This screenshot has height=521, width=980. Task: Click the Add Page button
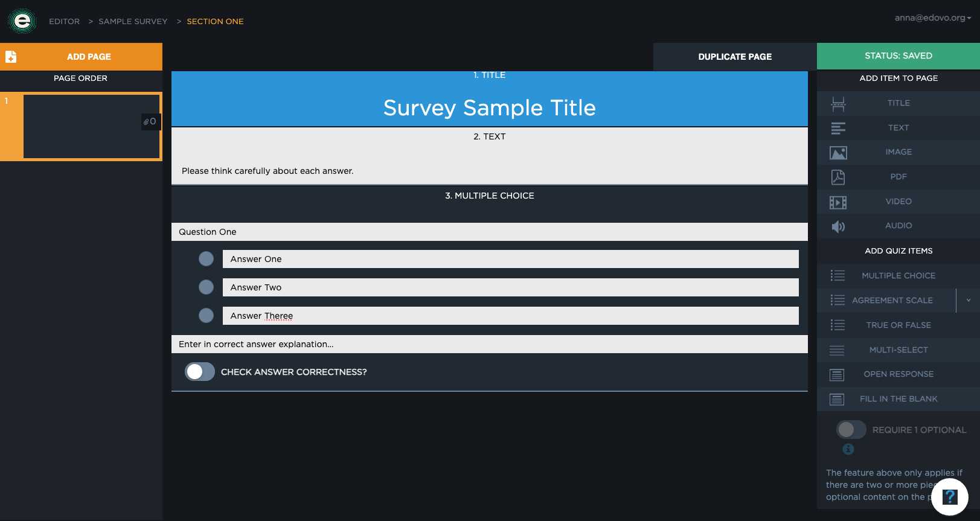[x=81, y=57]
